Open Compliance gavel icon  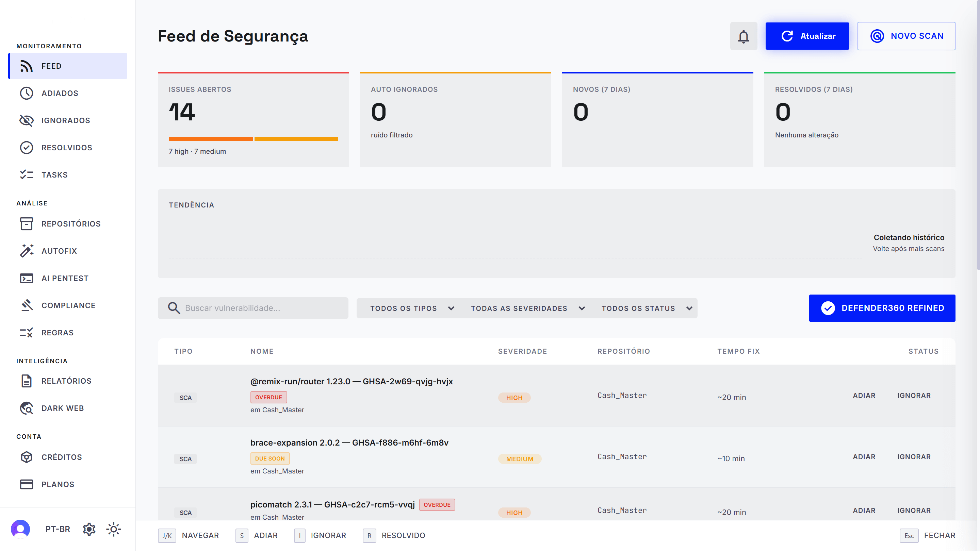pyautogui.click(x=26, y=305)
